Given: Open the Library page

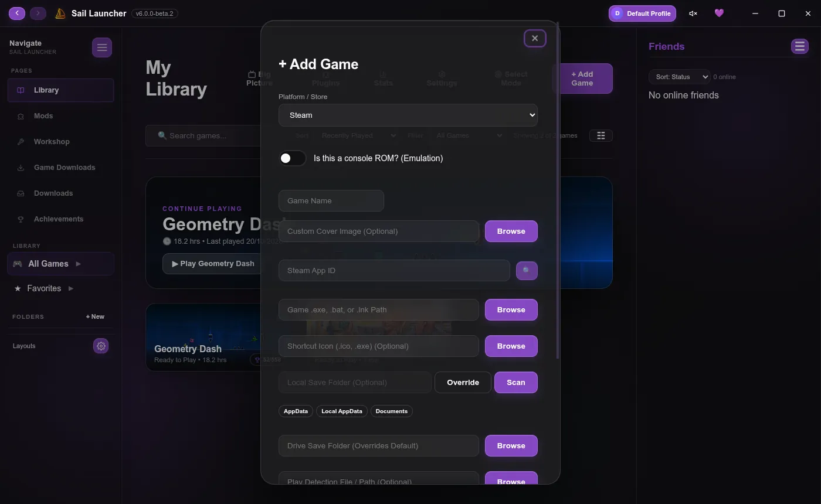Looking at the screenshot, I should pyautogui.click(x=61, y=90).
